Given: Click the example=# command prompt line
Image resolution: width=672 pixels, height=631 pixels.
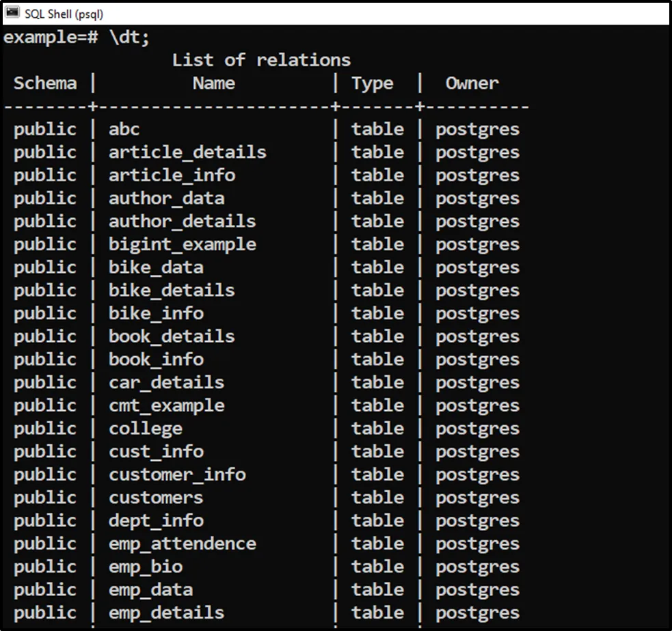Looking at the screenshot, I should tap(76, 38).
